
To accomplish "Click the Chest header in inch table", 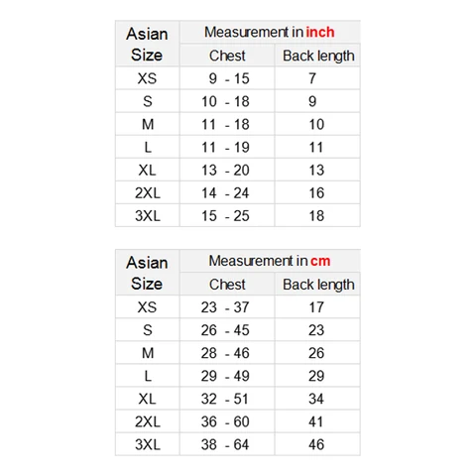I will coord(227,56).
